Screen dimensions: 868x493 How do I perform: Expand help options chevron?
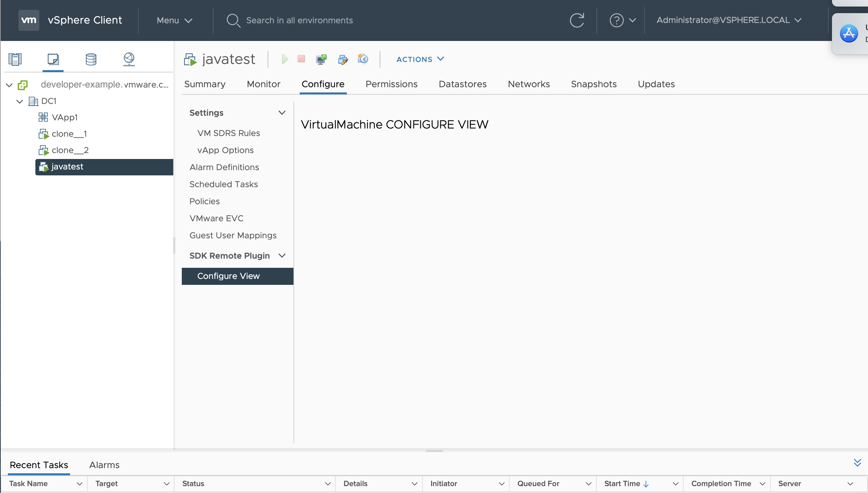pyautogui.click(x=632, y=20)
